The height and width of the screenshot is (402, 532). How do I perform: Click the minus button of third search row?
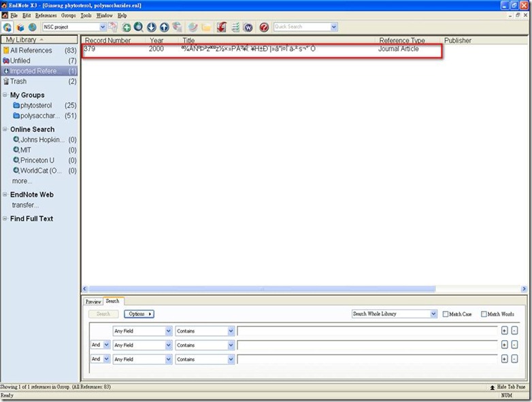coord(514,358)
